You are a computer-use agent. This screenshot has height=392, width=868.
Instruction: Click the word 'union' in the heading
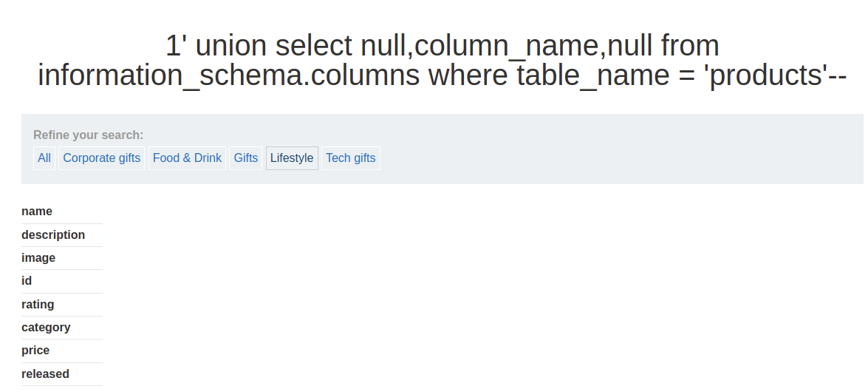click(230, 46)
